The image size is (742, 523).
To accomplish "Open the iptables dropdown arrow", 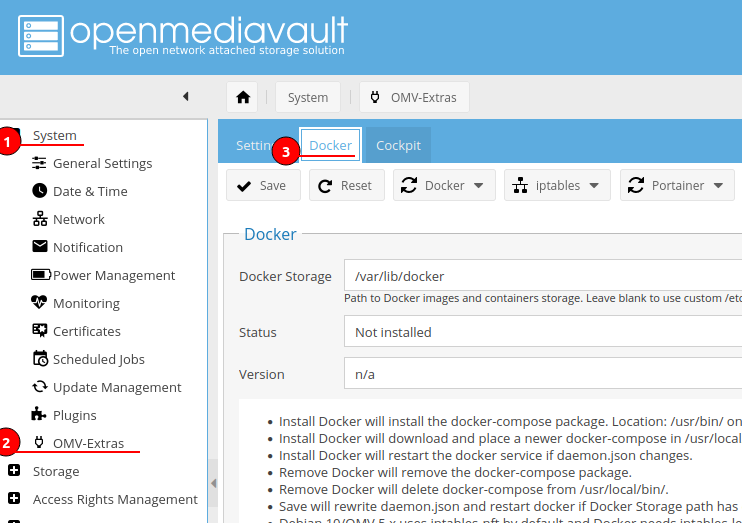I will [x=594, y=186].
